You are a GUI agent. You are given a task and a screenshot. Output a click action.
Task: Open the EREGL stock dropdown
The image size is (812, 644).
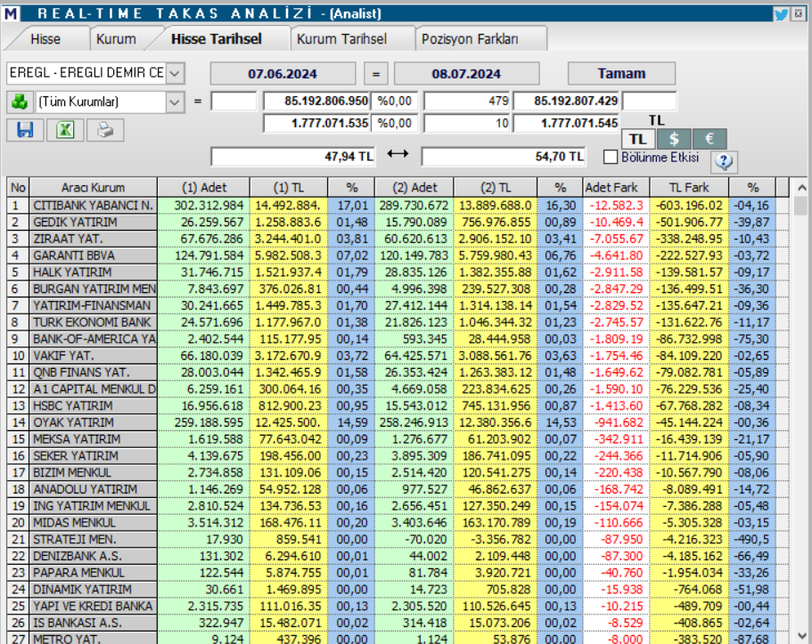[175, 72]
